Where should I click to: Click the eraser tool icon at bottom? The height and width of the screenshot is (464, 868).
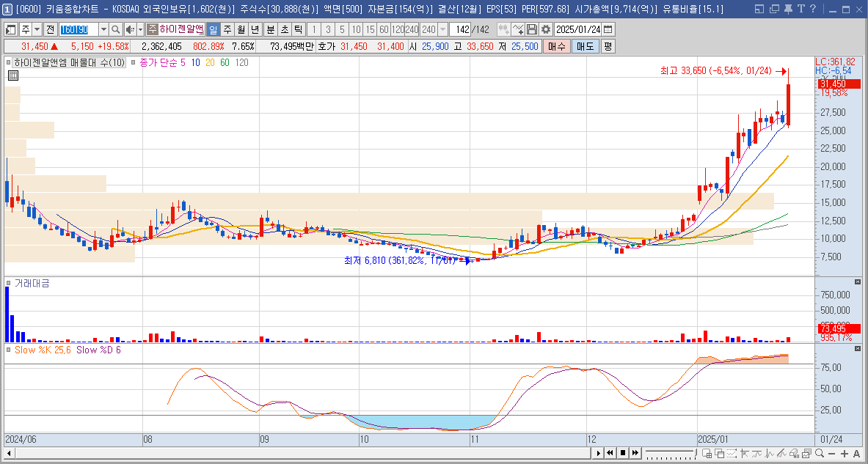pos(795,454)
